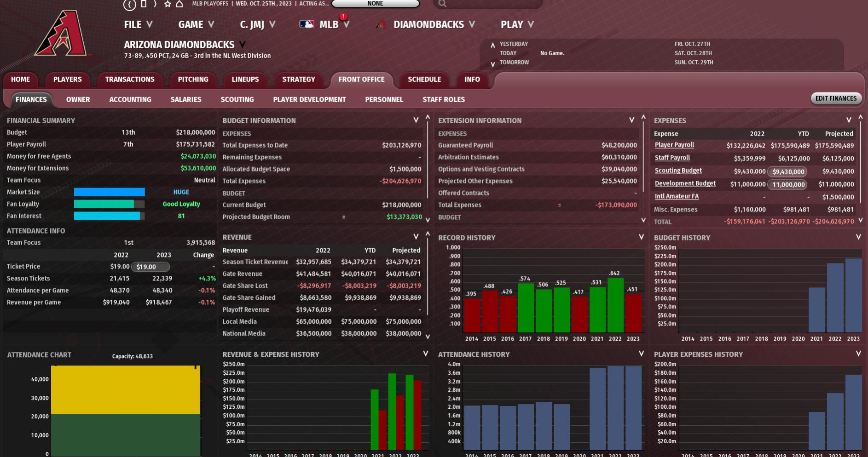This screenshot has height=457, width=868.
Task: Expand the Budget Information panel dropdown
Action: [x=416, y=120]
